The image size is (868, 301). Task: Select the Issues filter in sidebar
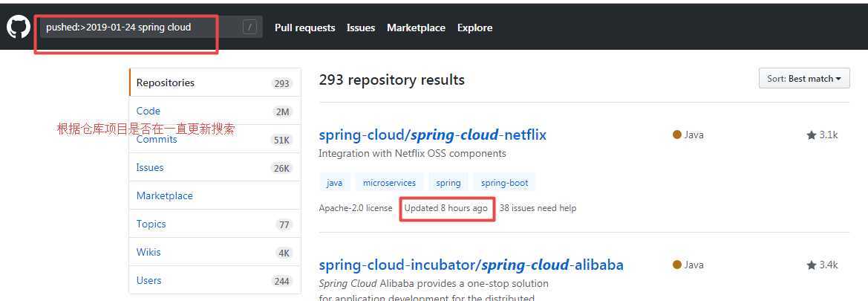tap(215, 167)
